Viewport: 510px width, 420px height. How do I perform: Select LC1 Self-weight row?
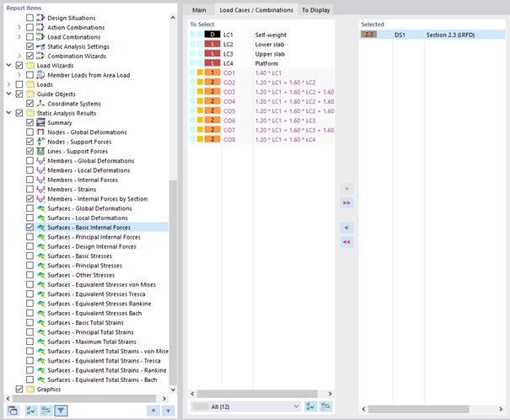261,35
